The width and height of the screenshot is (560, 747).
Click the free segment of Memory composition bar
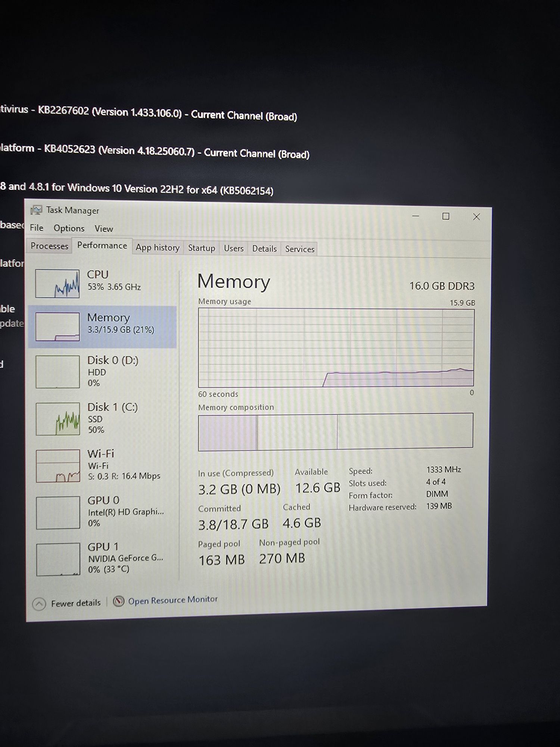pyautogui.click(x=405, y=430)
